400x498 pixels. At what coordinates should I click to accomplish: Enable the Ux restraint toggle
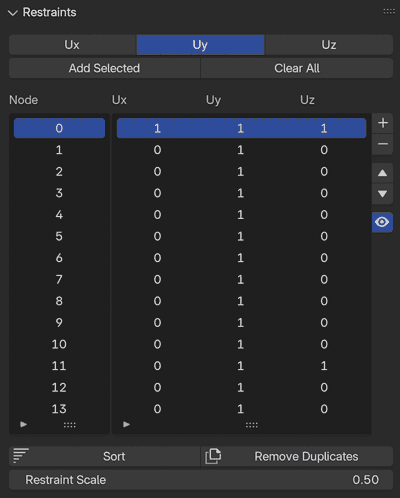pos(72,45)
